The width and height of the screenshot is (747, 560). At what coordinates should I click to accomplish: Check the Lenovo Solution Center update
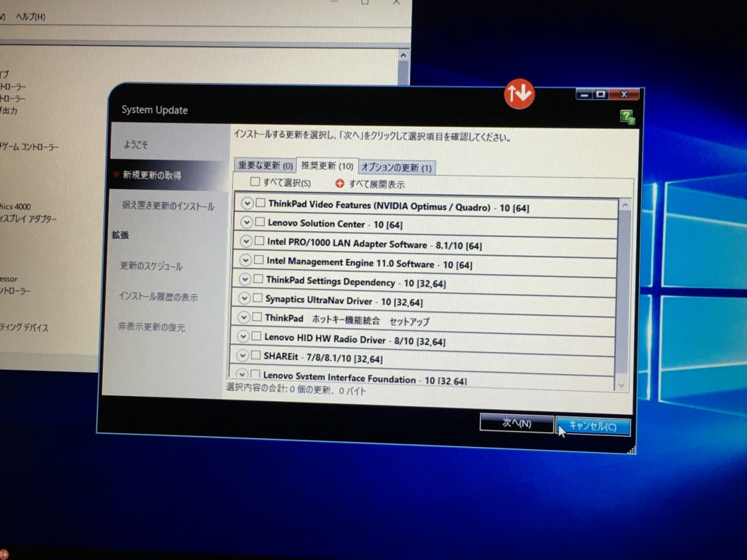coord(259,223)
